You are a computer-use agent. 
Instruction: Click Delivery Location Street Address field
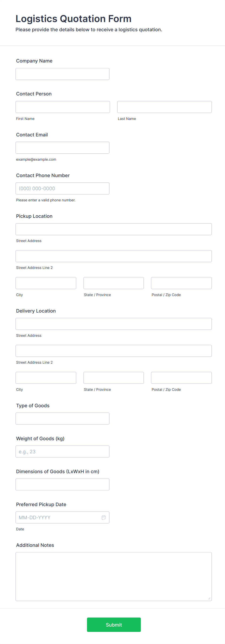113,324
